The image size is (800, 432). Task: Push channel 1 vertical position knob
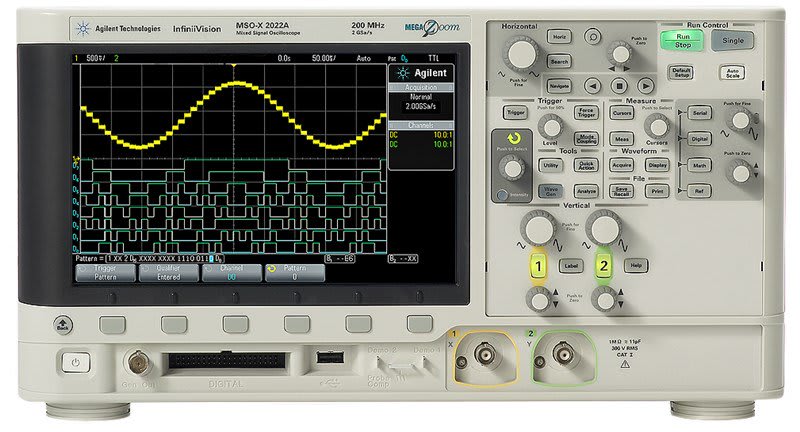coord(539,300)
